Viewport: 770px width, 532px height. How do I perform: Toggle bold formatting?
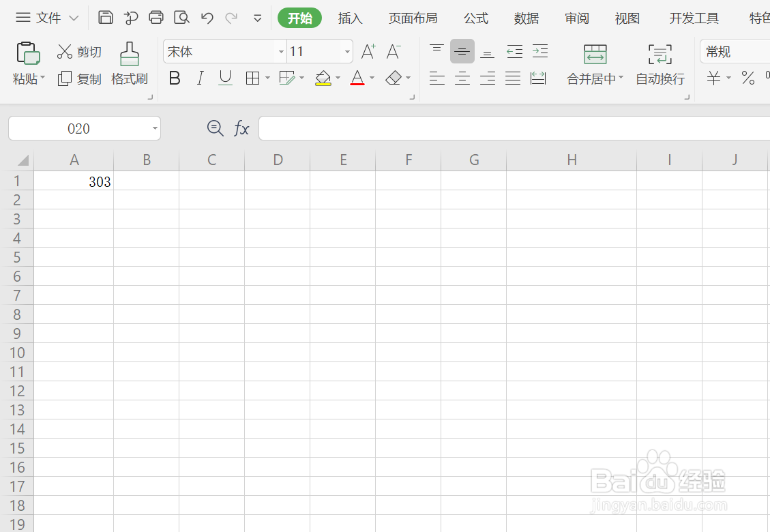coord(175,78)
